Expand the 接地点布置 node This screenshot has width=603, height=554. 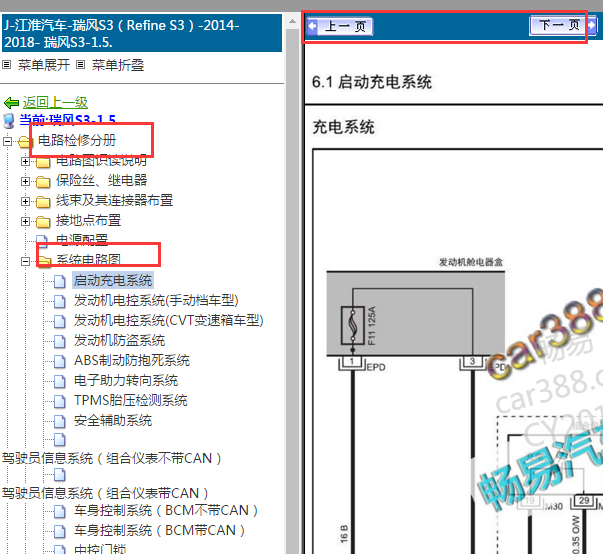[x=25, y=221]
